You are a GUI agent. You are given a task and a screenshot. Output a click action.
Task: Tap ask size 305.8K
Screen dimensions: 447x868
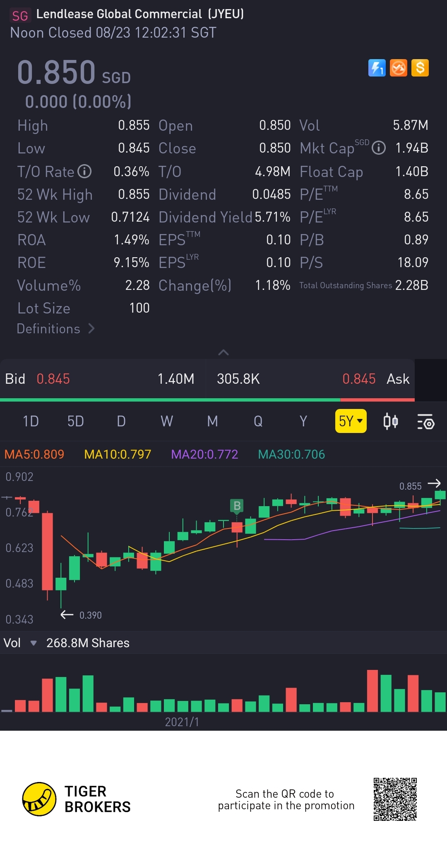coord(238,379)
